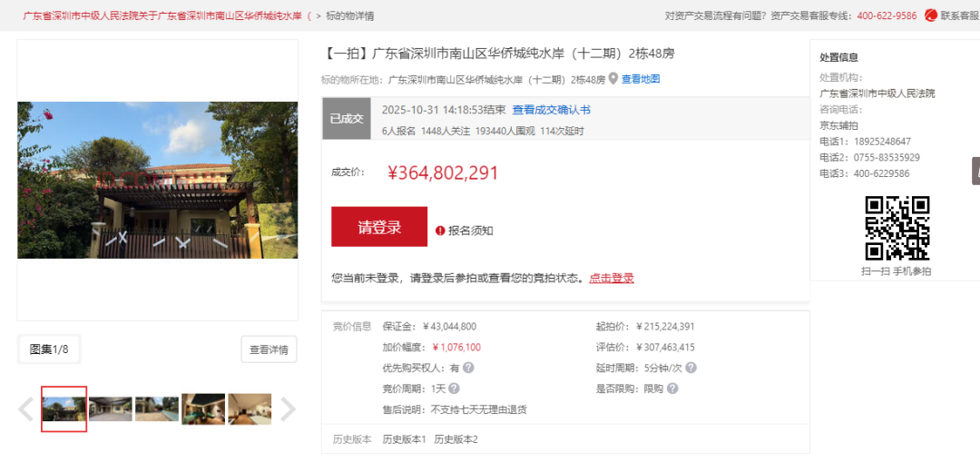The height and width of the screenshot is (462, 980).
Task: Select the first selected villa thumbnail
Action: coord(64,409)
